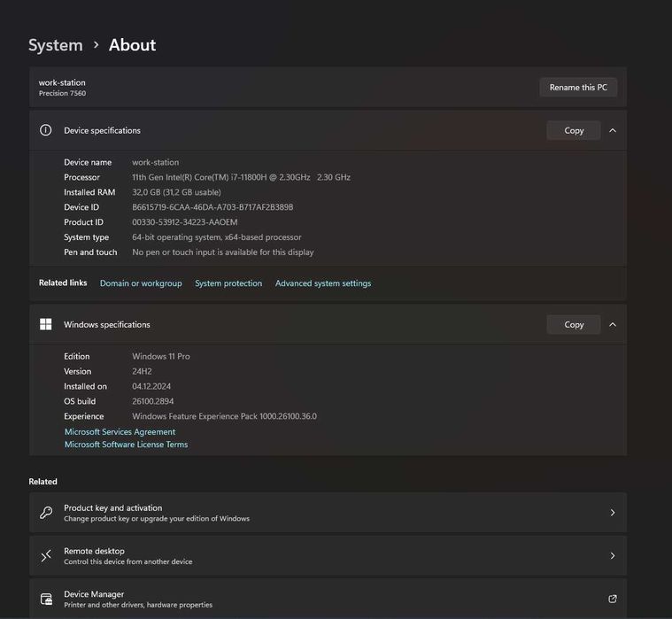
Task: Click the Precision 7560 model text
Action: [x=62, y=93]
